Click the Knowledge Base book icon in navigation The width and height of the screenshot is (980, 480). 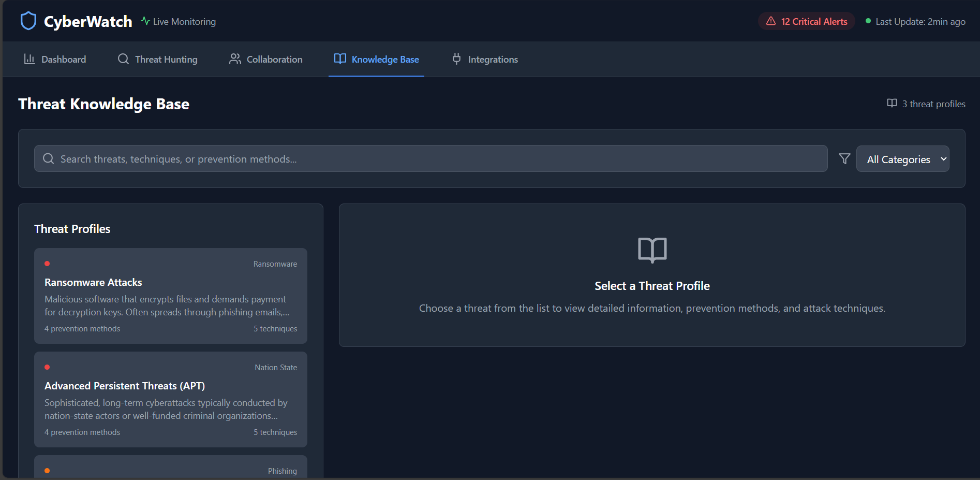click(x=340, y=59)
